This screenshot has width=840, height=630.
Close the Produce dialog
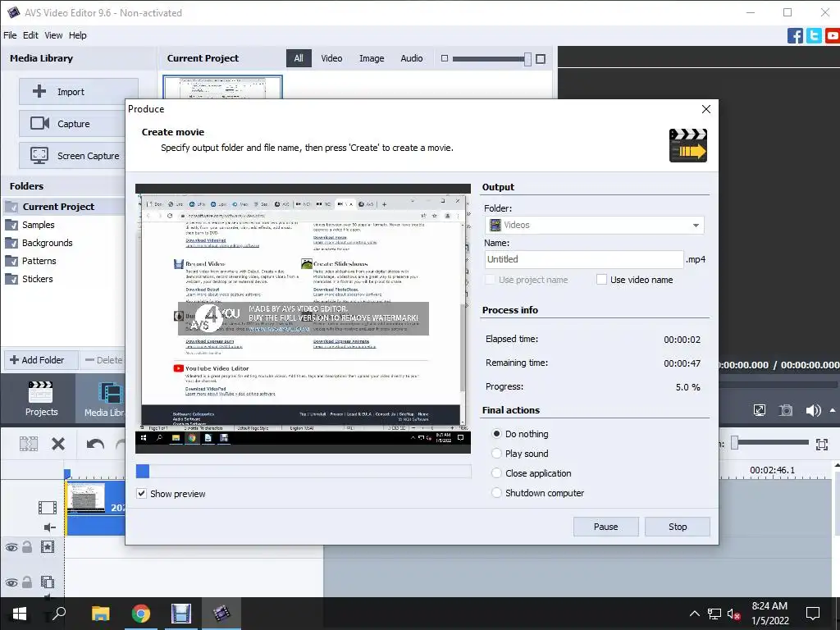706,109
